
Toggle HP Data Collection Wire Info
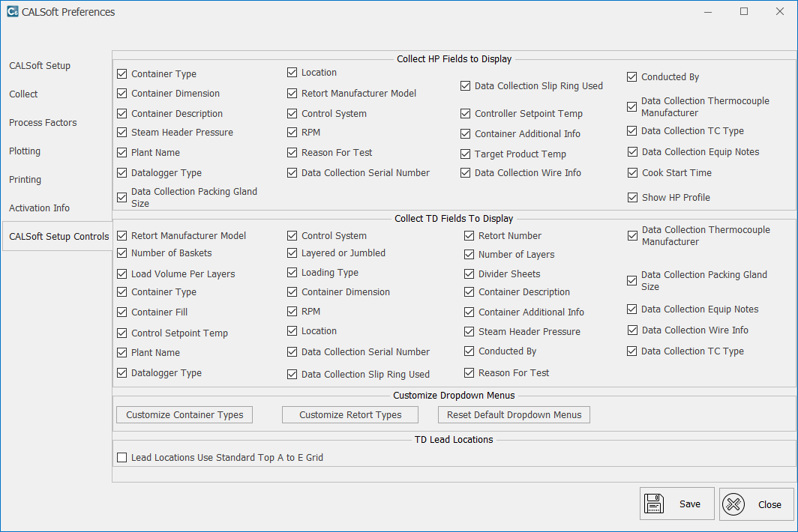[x=466, y=173]
